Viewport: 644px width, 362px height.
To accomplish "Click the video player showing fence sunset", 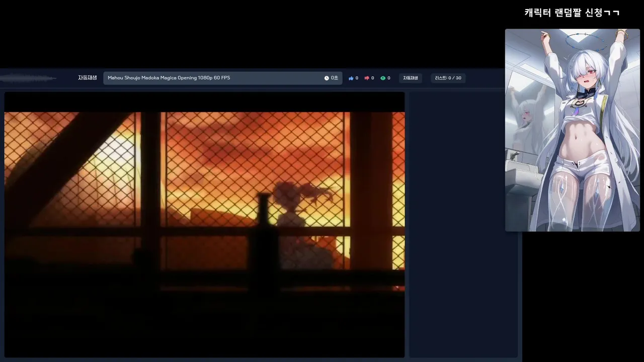I will [204, 224].
